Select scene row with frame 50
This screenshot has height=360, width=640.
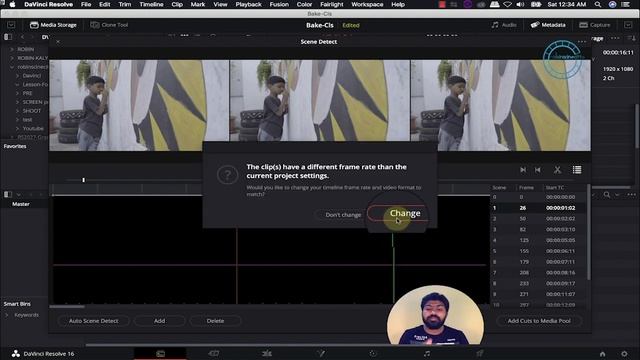click(539, 219)
